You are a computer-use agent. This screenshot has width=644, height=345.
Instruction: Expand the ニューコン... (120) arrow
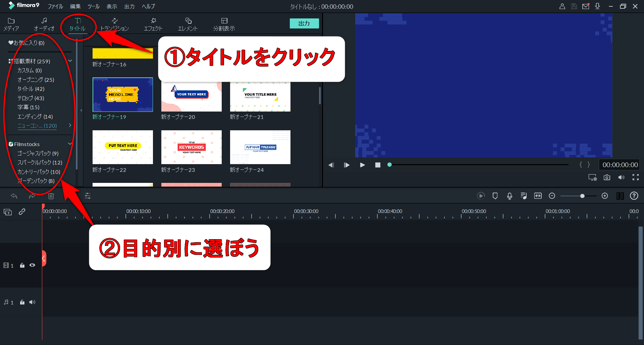70,125
